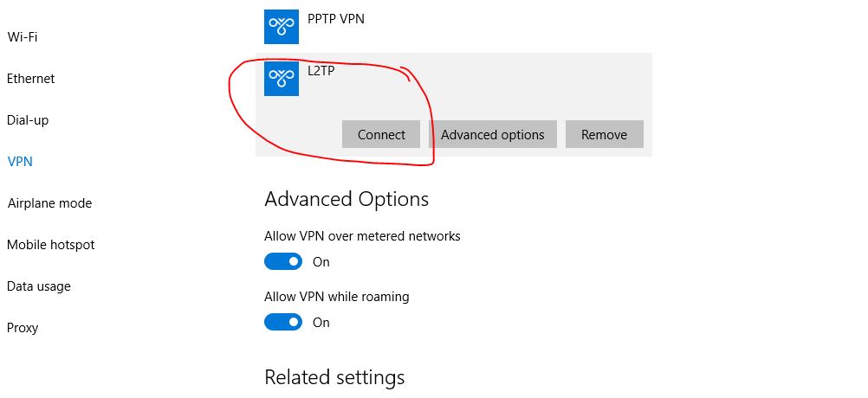Open Airplane mode settings

click(50, 202)
